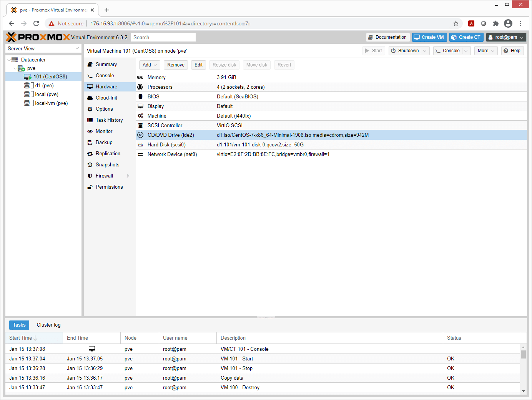Open the Backup section
Screen dimensions: 532x400
[x=110, y=143]
